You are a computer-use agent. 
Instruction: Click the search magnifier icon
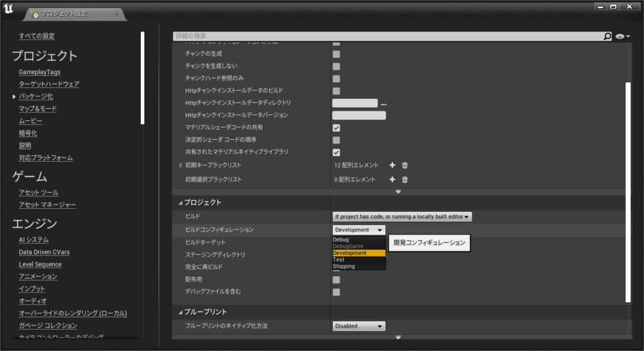point(607,36)
